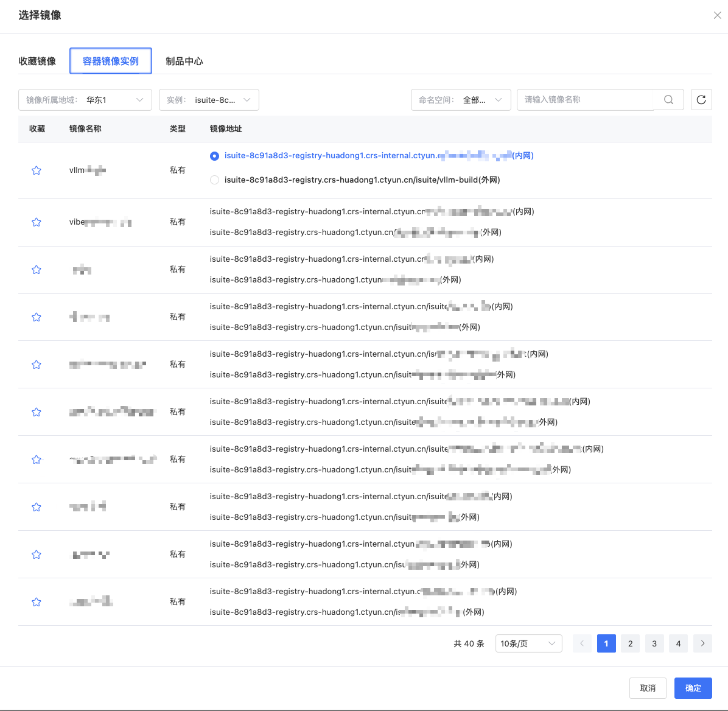Switch to 制品中心 tab

point(184,61)
